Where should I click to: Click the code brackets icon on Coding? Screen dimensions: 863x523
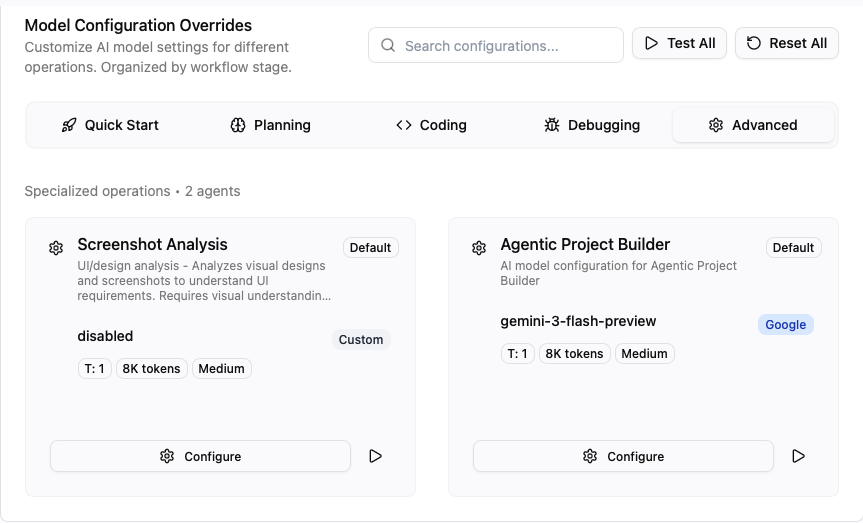pyautogui.click(x=404, y=125)
